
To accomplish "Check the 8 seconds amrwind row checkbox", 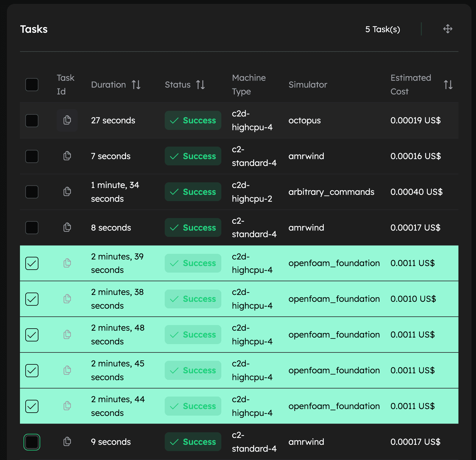I will pos(32,228).
